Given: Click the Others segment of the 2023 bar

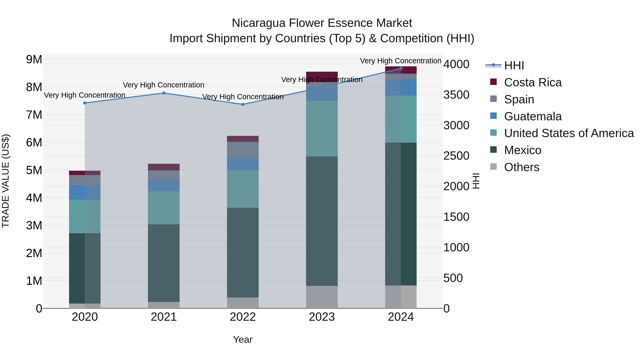Looking at the screenshot, I should 322,297.
